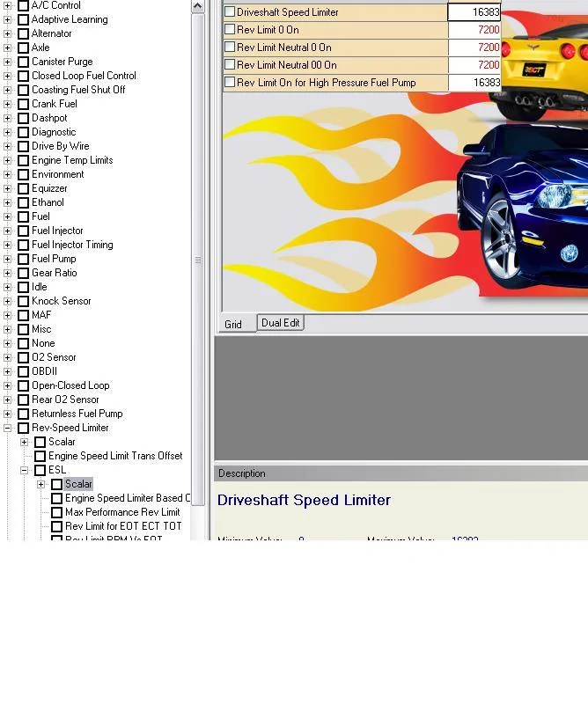The image size is (588, 704).
Task: Select the Equizzer tree item
Action: coord(49,188)
